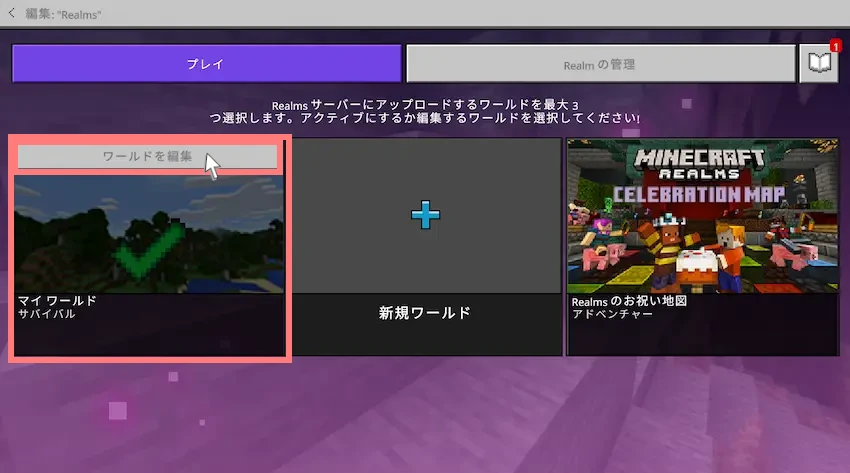This screenshot has height=473, width=850.
Task: Click the blue plus icon for new world
Action: pos(426,214)
